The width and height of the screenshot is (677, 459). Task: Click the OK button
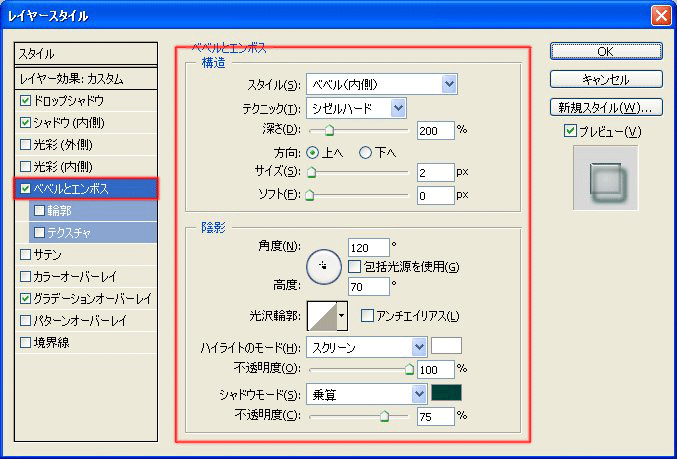pyautogui.click(x=606, y=51)
